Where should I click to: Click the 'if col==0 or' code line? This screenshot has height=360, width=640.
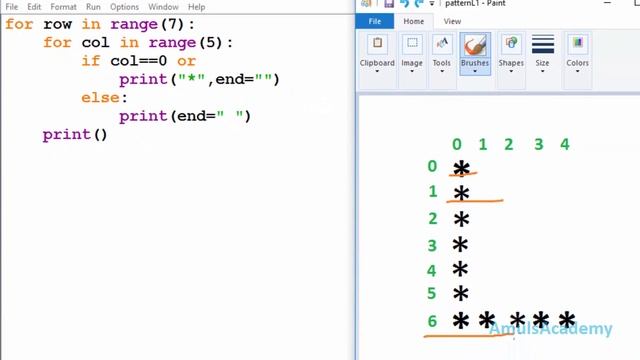click(x=139, y=61)
